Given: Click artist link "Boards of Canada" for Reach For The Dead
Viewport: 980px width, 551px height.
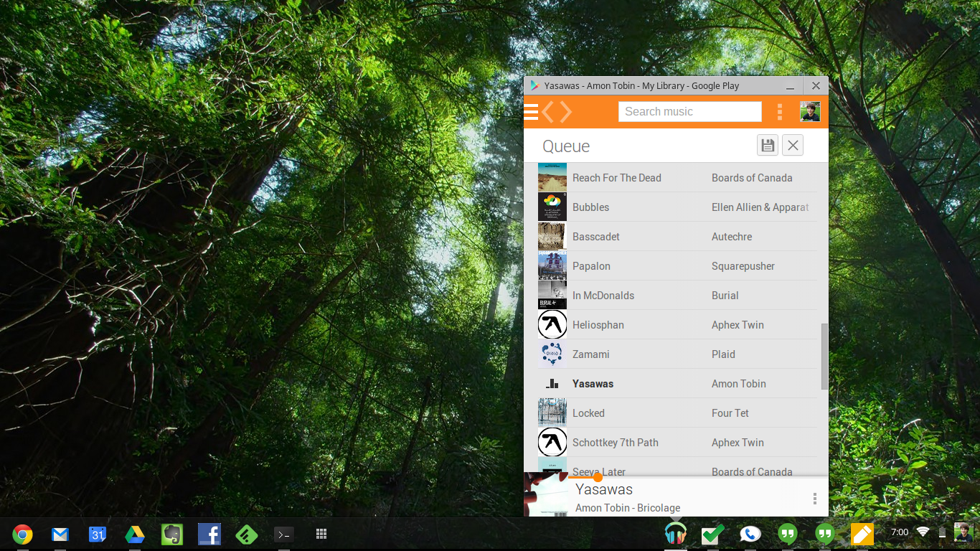Looking at the screenshot, I should 751,178.
